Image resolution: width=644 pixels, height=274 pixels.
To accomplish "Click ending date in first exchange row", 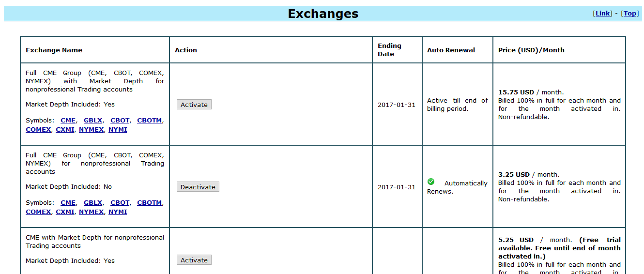I will [x=397, y=105].
